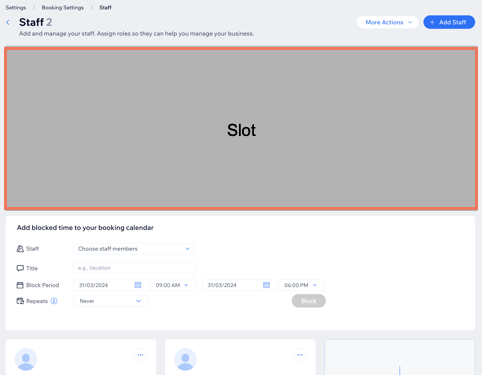Show Repeats info tooltip icon
Image resolution: width=482 pixels, height=375 pixels.
click(x=54, y=301)
